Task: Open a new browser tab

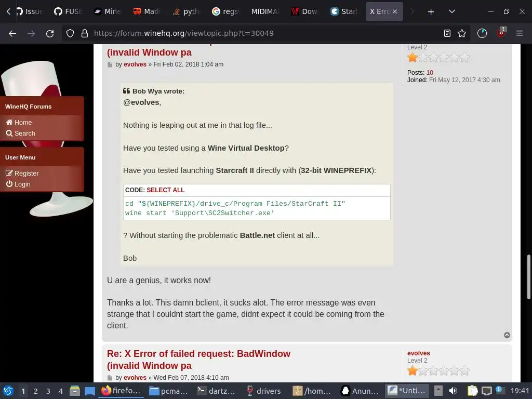Action: (x=431, y=12)
